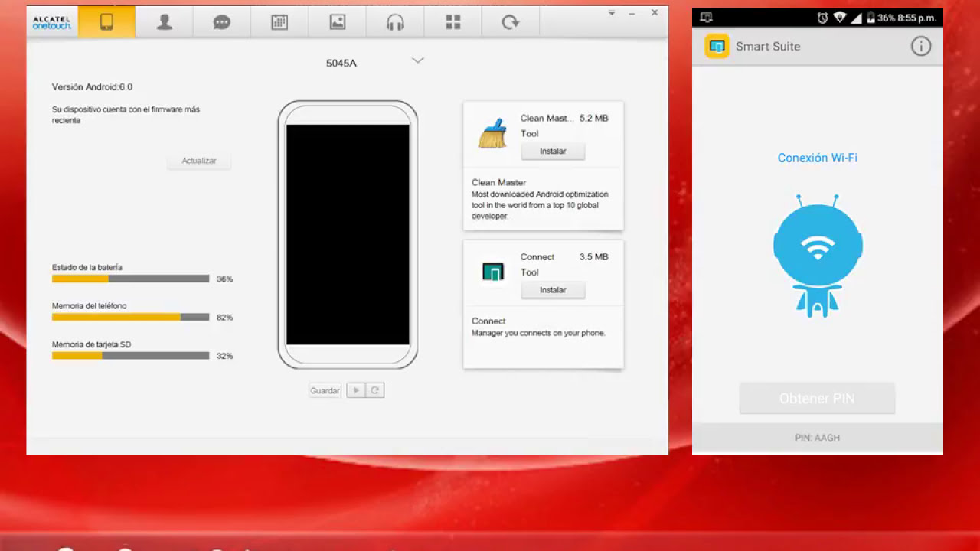980x551 pixels.
Task: Tap the phone battery status icon
Action: [870, 18]
